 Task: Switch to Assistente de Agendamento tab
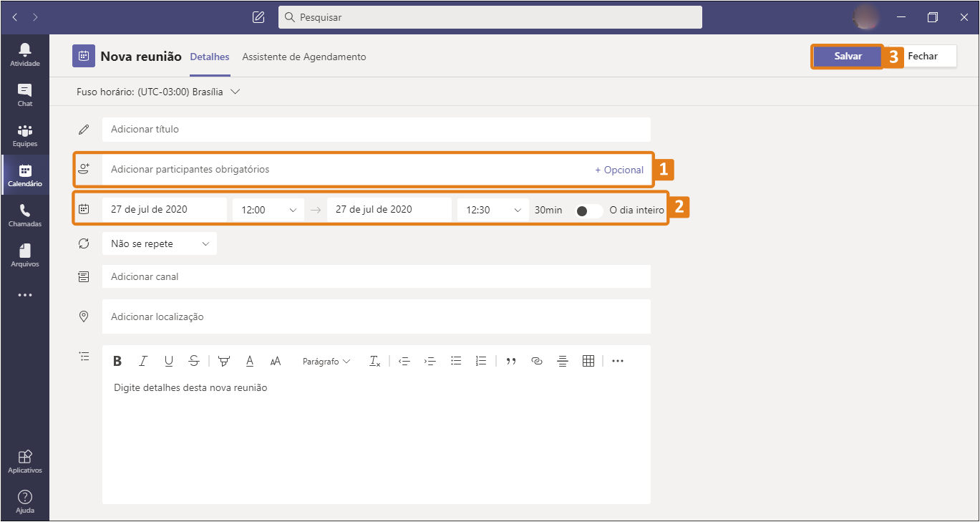(x=304, y=57)
